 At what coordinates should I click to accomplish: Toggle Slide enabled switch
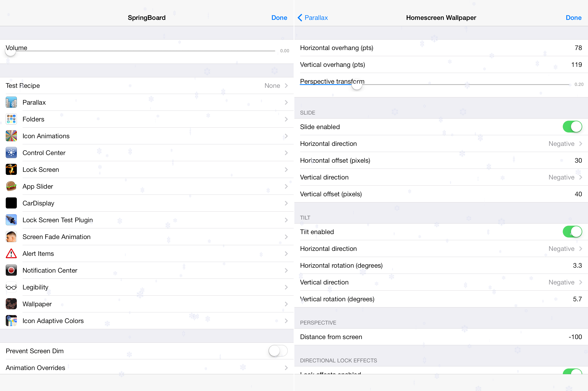point(572,127)
